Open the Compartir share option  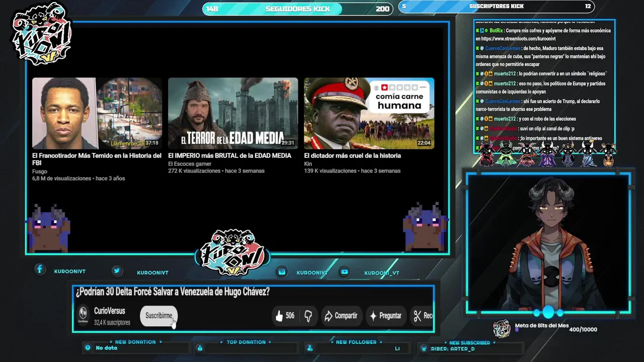[x=341, y=316]
